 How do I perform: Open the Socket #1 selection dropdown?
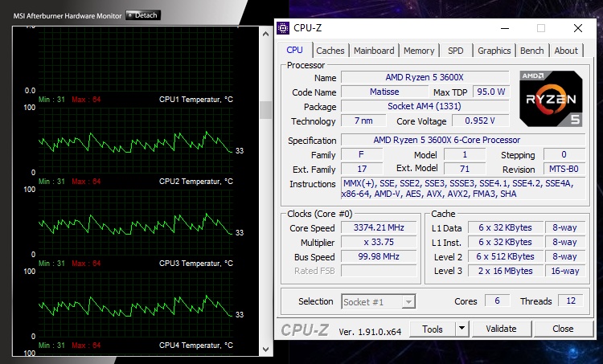[379, 302]
